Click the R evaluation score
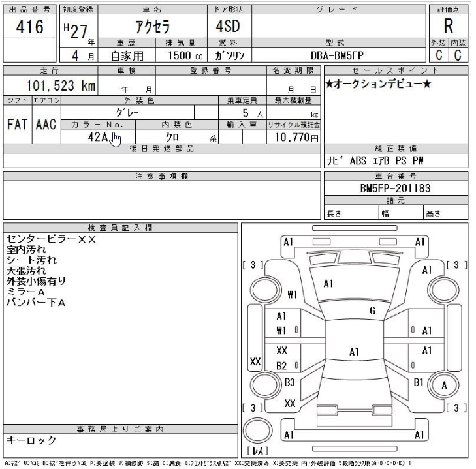Screen dimensions: 476x469 click(x=448, y=29)
